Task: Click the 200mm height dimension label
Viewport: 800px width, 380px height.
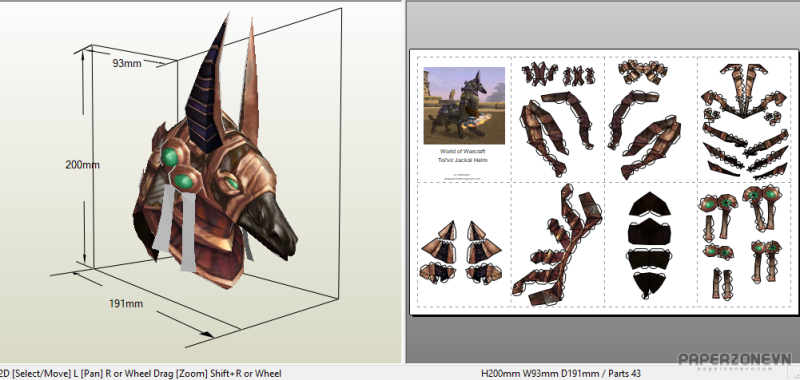Action: point(82,165)
